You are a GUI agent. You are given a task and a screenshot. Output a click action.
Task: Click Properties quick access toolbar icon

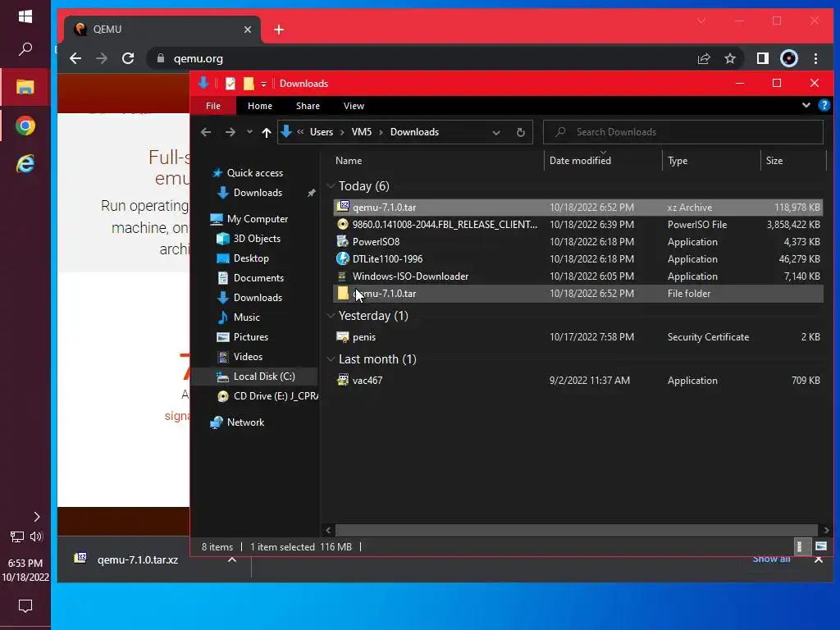pyautogui.click(x=231, y=84)
